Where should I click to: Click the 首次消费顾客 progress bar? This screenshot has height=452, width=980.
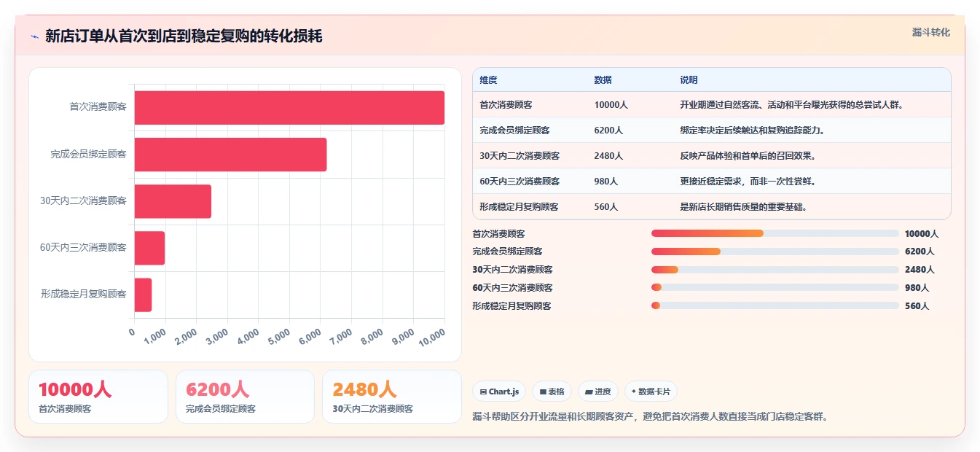point(775,233)
